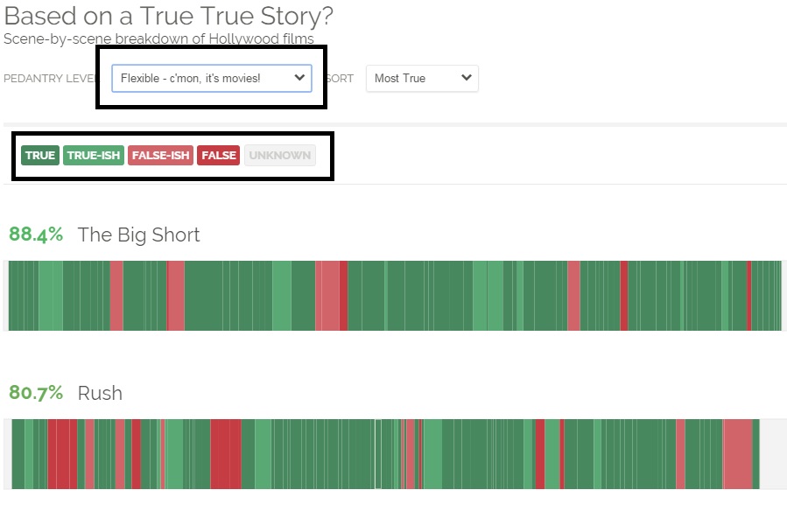Open the Sort dropdown showing Most True
787x532 pixels.
pos(422,78)
